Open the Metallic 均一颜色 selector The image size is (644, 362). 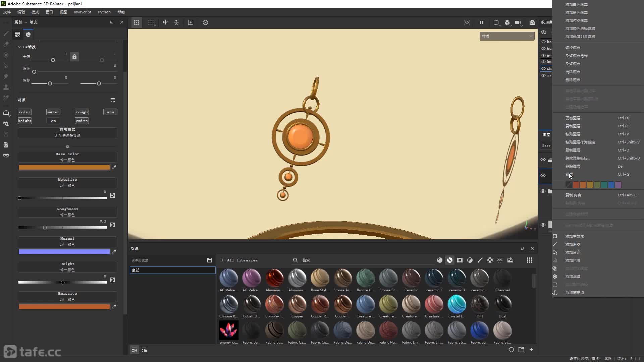(67, 182)
